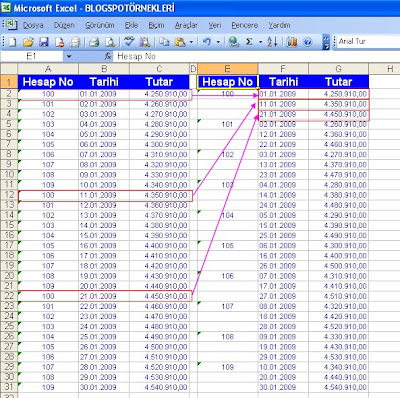The width and height of the screenshot is (400, 398).
Task: Click the AutoSum sigma icon
Action: click(x=249, y=42)
